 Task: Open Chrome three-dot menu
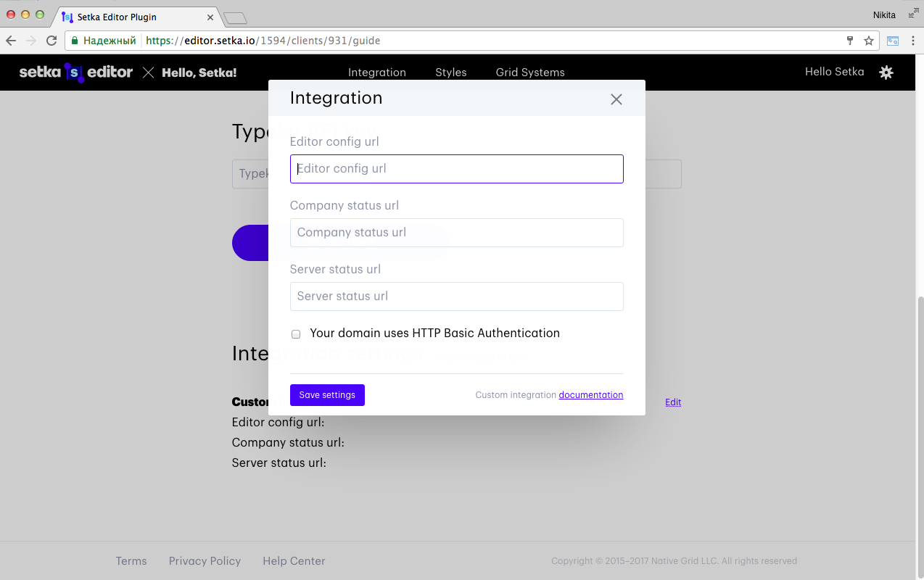(x=912, y=41)
